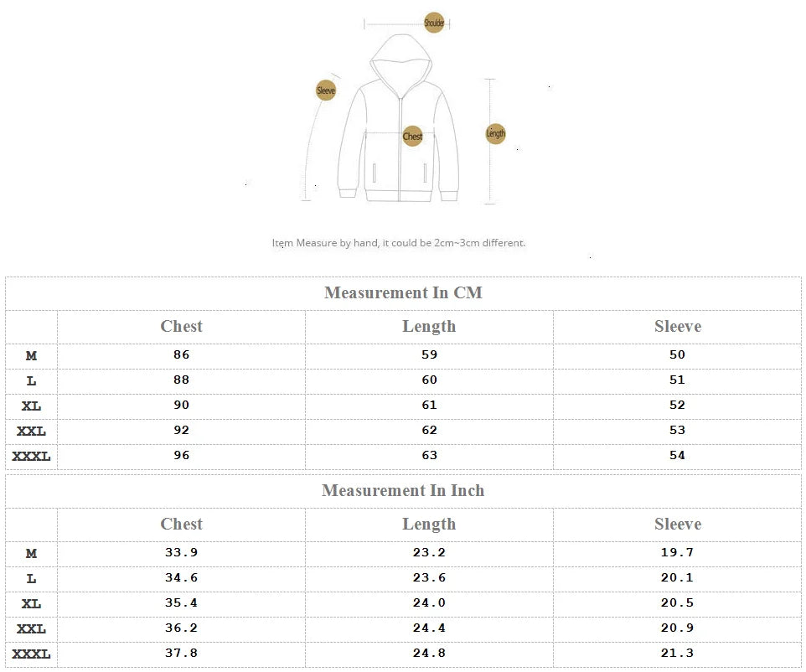Click the Shoulder marker above the hoodie
The height and width of the screenshot is (672, 806).
click(434, 23)
